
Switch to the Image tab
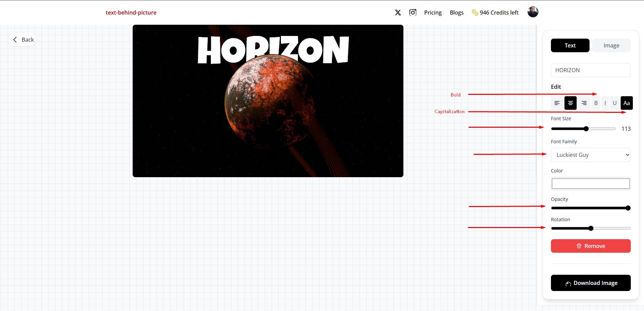(611, 45)
